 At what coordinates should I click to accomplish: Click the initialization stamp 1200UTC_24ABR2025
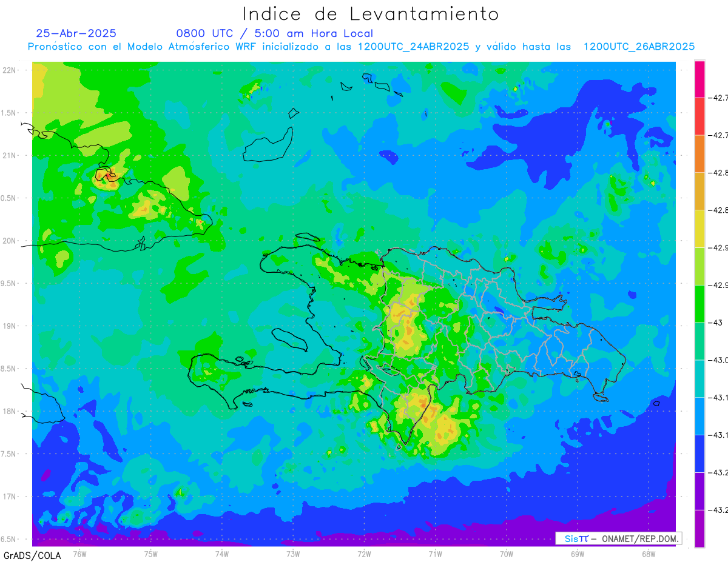pos(413,47)
